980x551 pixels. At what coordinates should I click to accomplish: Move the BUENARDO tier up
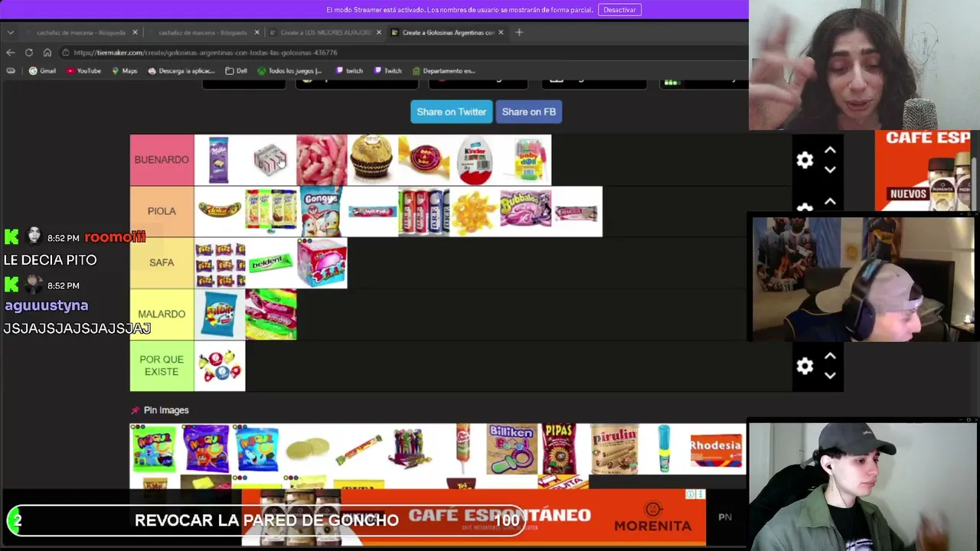pos(830,151)
